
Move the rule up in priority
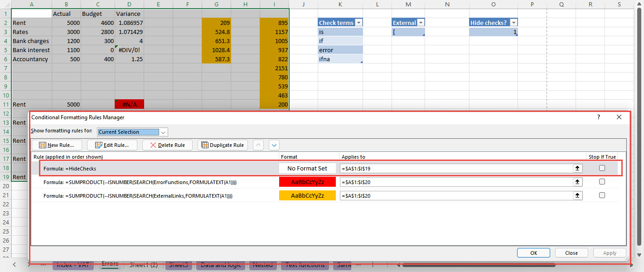tap(258, 145)
